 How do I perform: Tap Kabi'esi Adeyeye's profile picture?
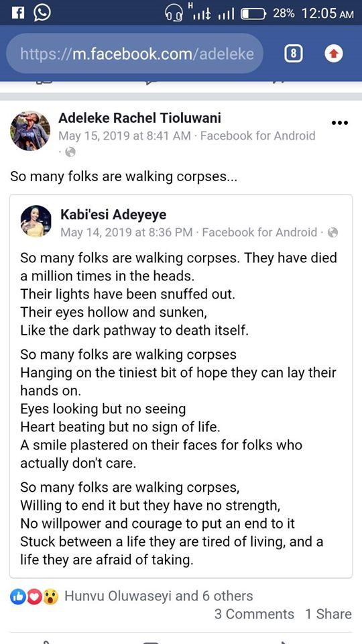36,221
